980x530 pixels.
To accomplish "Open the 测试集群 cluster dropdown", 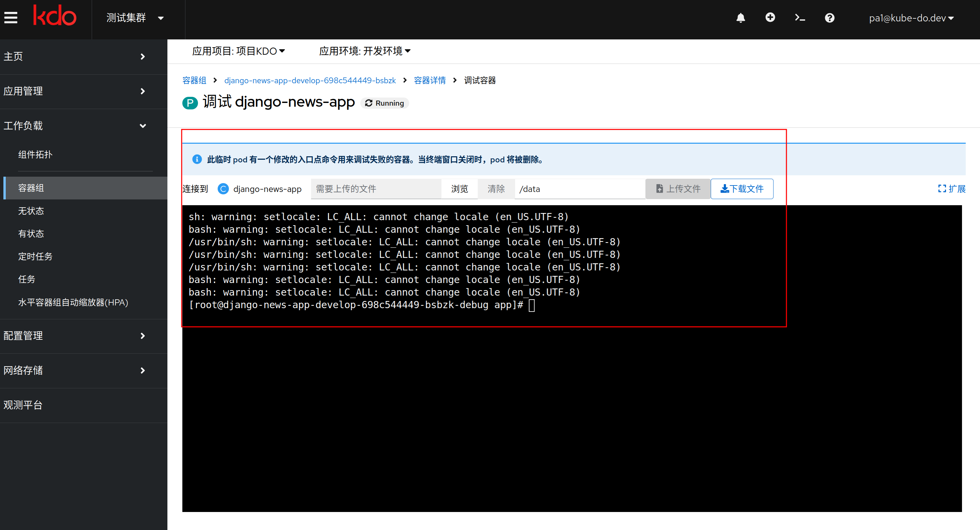I will coord(135,18).
